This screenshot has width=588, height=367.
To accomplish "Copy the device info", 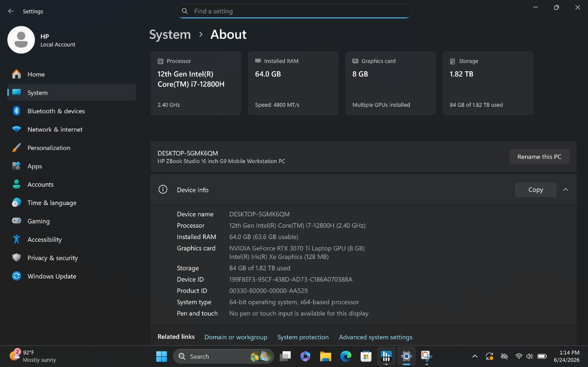I will click(x=536, y=190).
